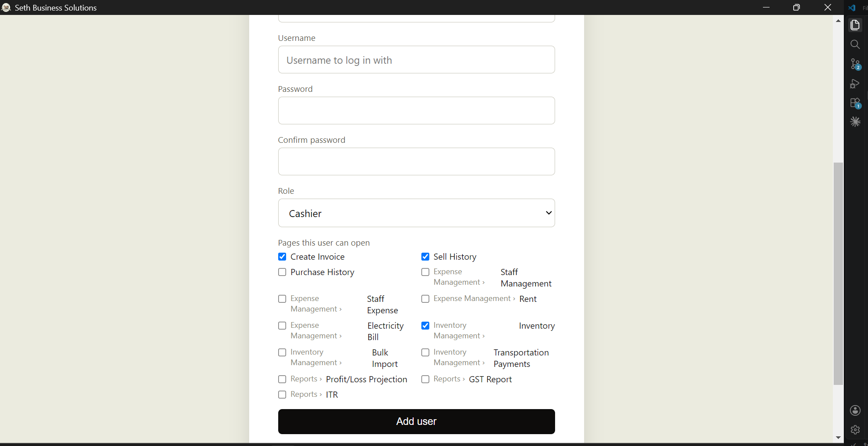Click the 'Pages this user can open' label
This screenshot has height=446, width=868.
click(324, 243)
